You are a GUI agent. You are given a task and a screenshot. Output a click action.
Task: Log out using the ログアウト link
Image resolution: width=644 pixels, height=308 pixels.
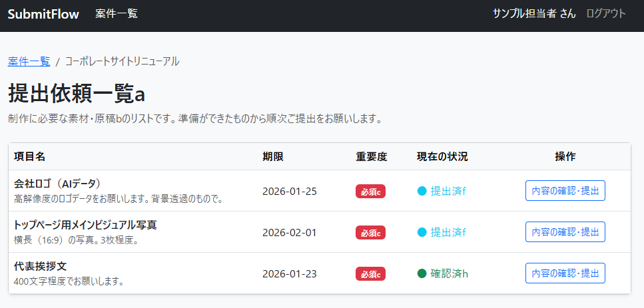(605, 14)
